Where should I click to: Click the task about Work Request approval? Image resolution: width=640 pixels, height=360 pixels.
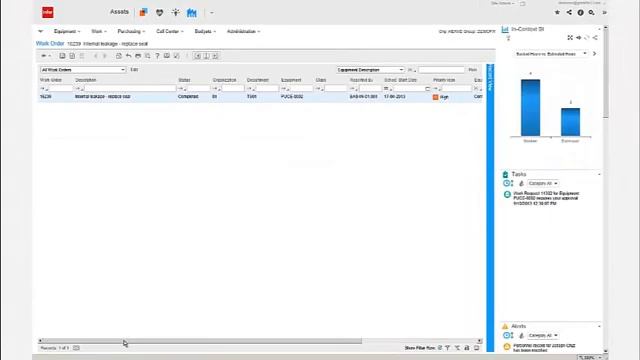(x=546, y=198)
